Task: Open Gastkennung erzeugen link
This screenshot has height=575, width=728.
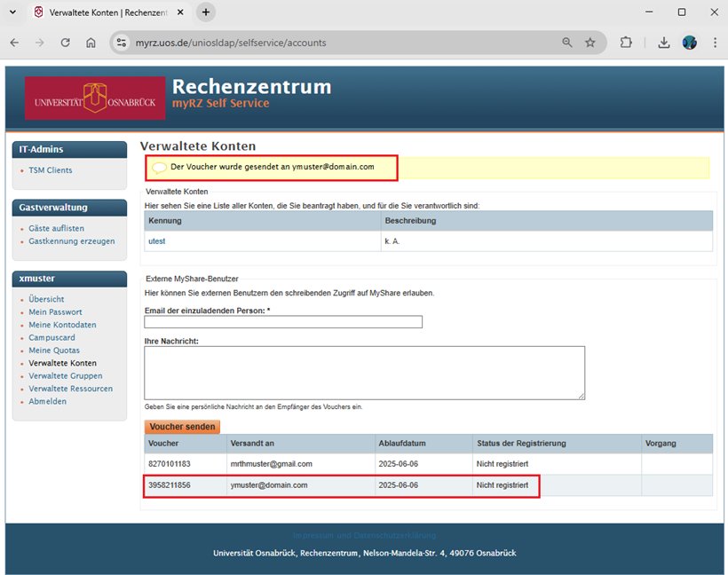Action: tap(71, 241)
